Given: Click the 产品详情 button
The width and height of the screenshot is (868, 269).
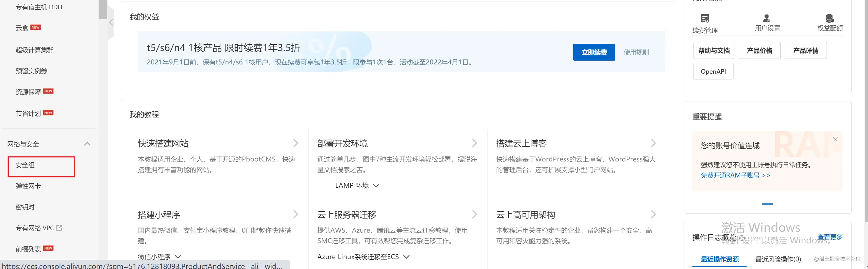Looking at the screenshot, I should point(806,50).
